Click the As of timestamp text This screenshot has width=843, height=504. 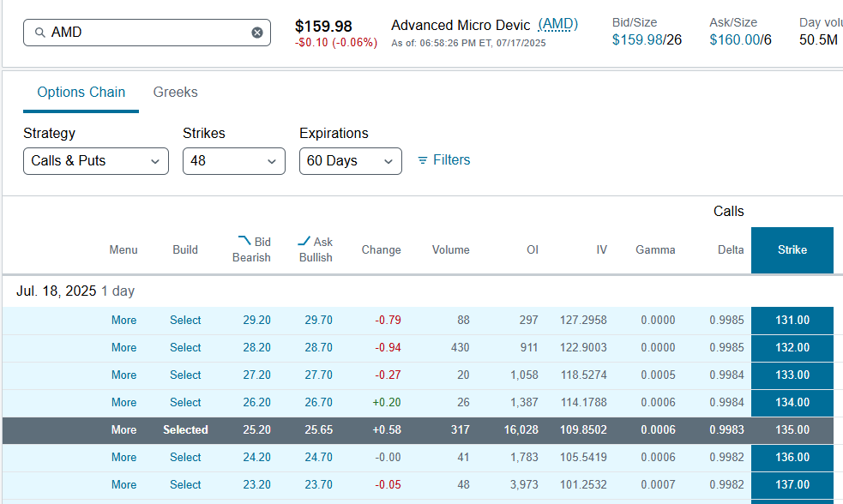(468, 43)
